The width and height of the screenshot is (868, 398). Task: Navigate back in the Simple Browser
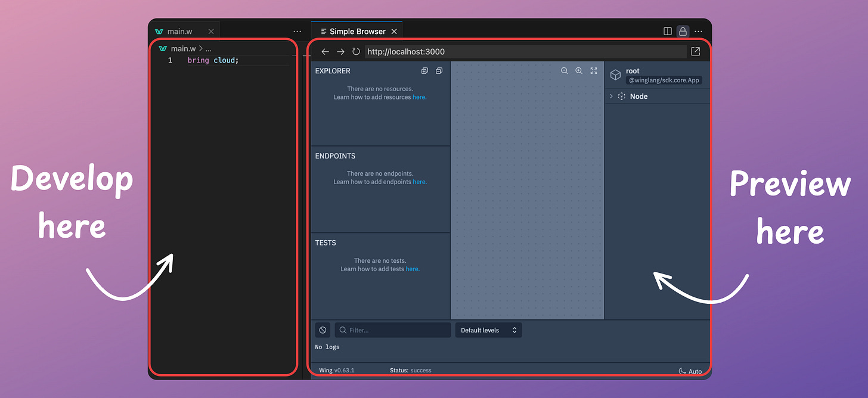pos(325,51)
